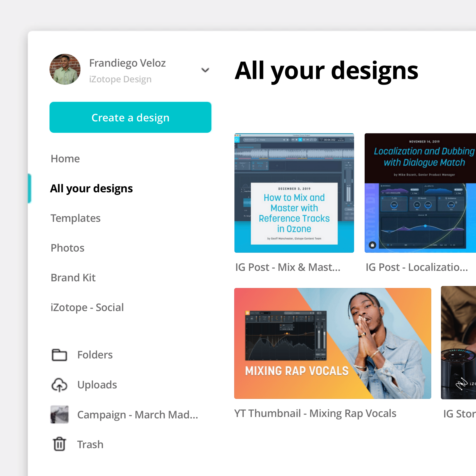
Task: Switch to the Templates section
Action: pyautogui.click(x=75, y=218)
